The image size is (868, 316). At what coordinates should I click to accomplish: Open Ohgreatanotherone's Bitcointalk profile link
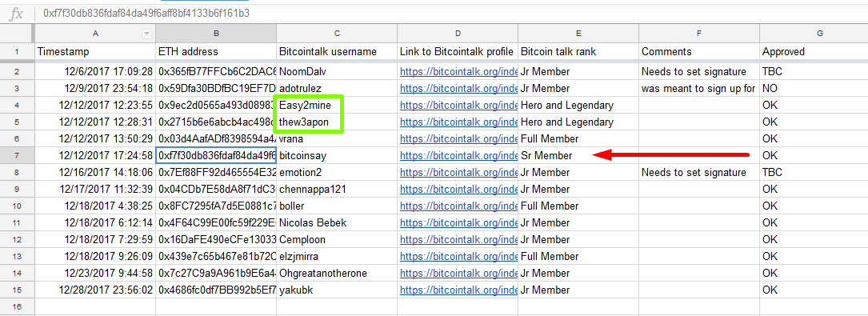point(458,274)
